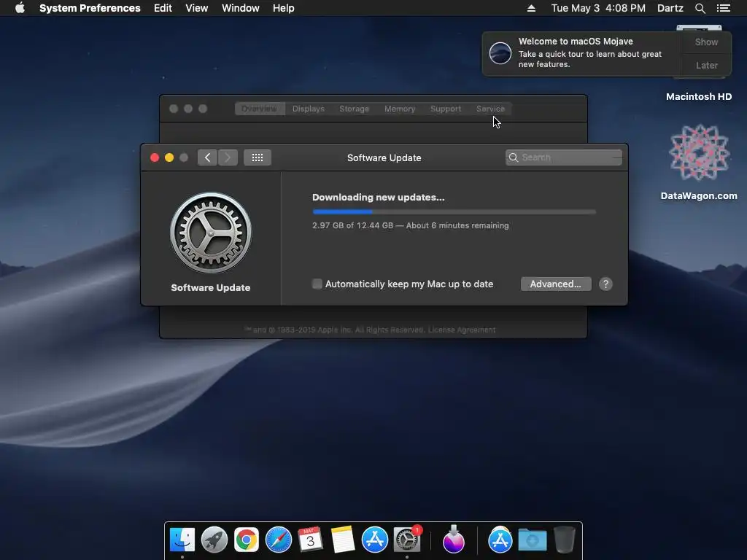Image resolution: width=747 pixels, height=560 pixels.
Task: Click the Welcome to macOS Mojave notification icon
Action: point(500,52)
